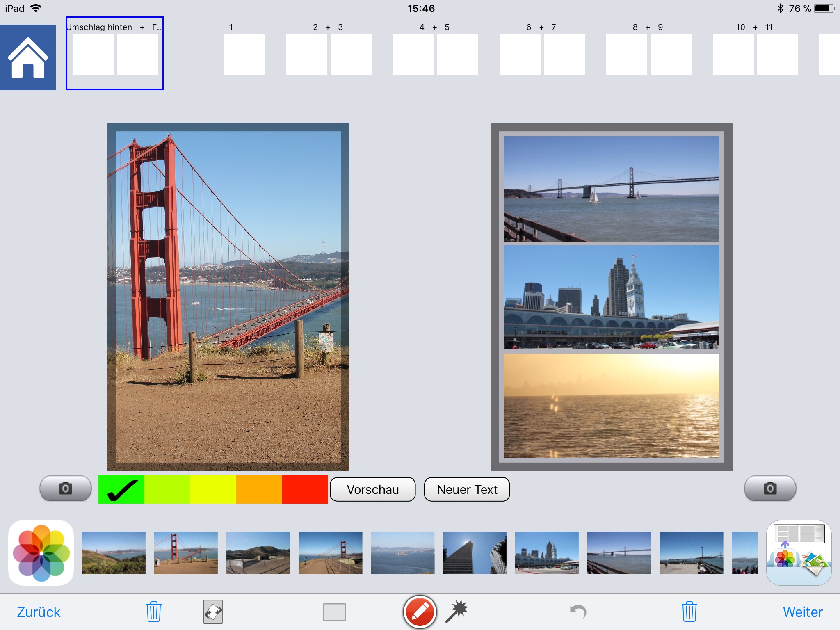Pick the Alcatraz bay water thumbnail
The height and width of the screenshot is (630, 840).
(403, 552)
